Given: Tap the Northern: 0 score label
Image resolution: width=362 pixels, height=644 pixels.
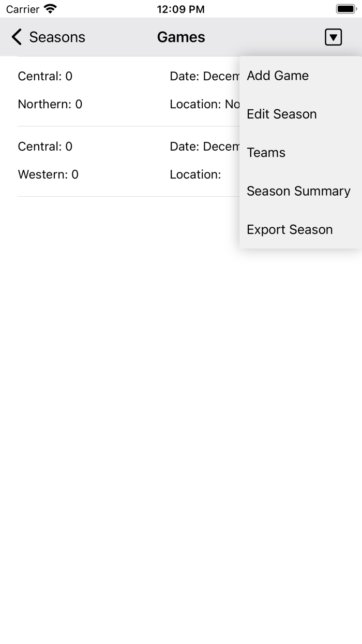Looking at the screenshot, I should [48, 104].
